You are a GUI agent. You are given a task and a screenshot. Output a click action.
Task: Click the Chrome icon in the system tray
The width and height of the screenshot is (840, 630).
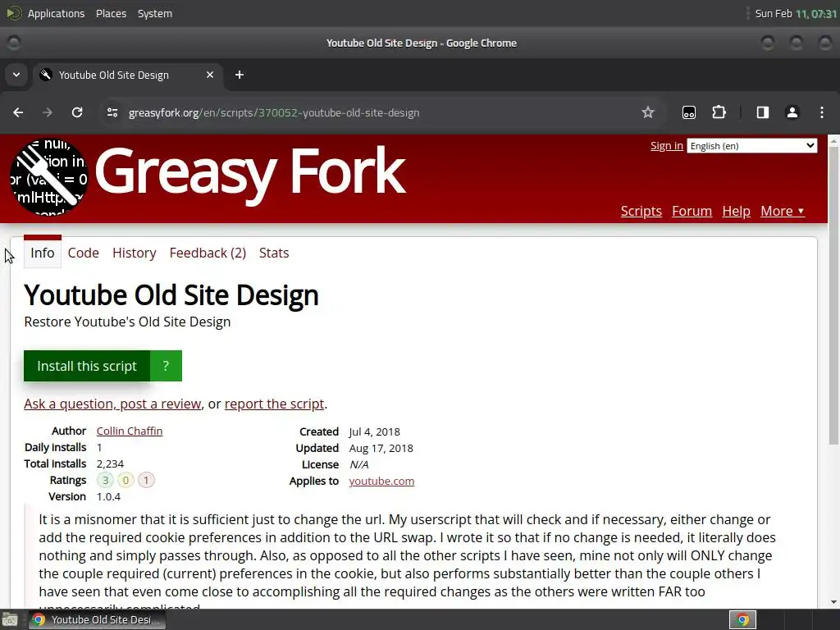742,620
